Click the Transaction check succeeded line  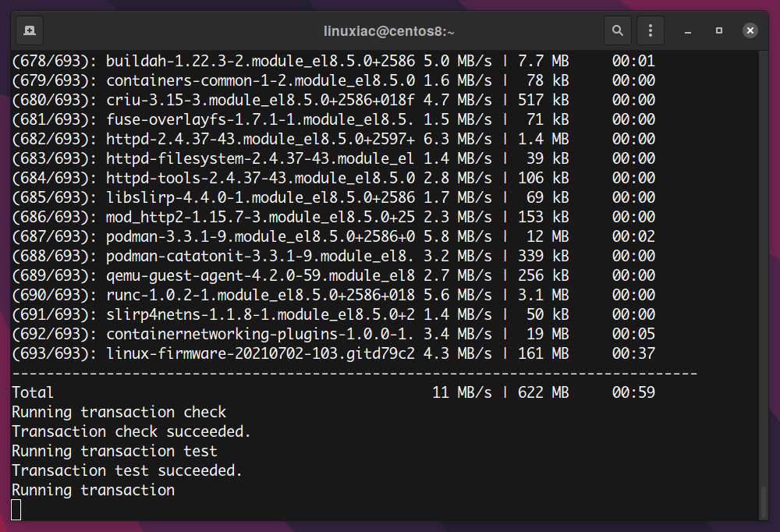[131, 432]
